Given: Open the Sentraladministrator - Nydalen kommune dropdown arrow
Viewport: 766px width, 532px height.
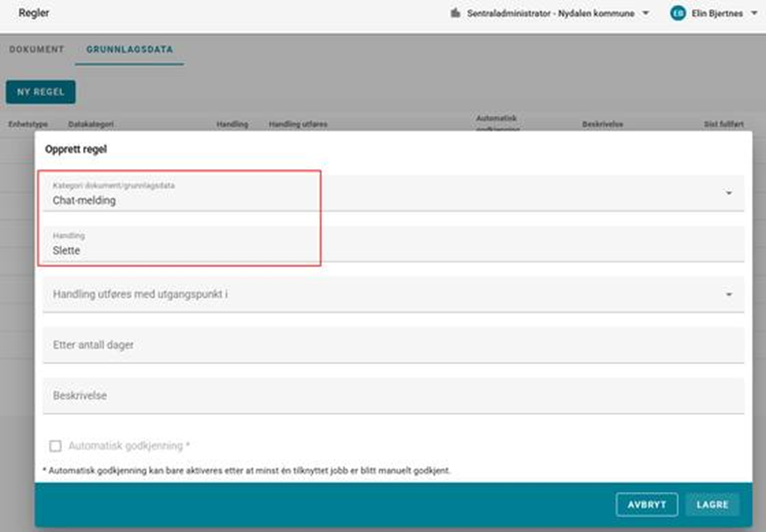Looking at the screenshot, I should (646, 14).
